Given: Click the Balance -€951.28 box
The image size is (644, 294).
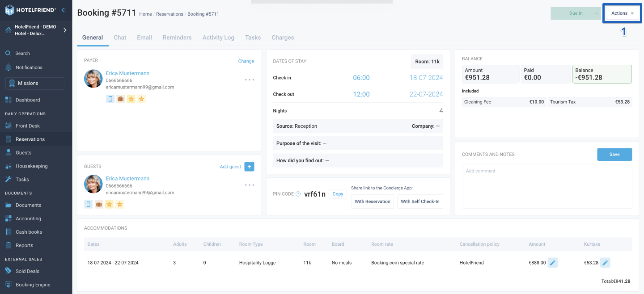Looking at the screenshot, I should coord(602,74).
